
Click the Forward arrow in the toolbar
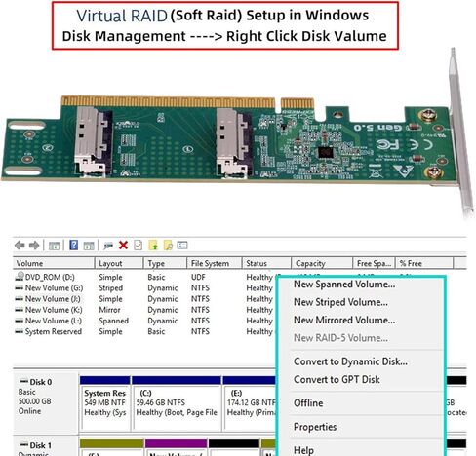click(x=34, y=246)
